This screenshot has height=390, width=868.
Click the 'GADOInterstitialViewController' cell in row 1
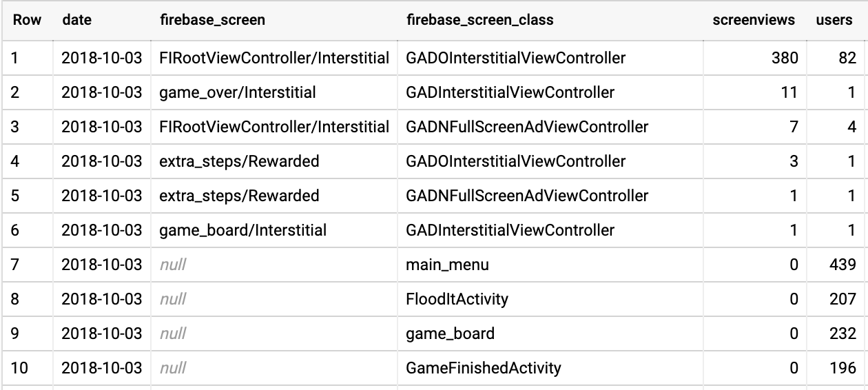[516, 58]
